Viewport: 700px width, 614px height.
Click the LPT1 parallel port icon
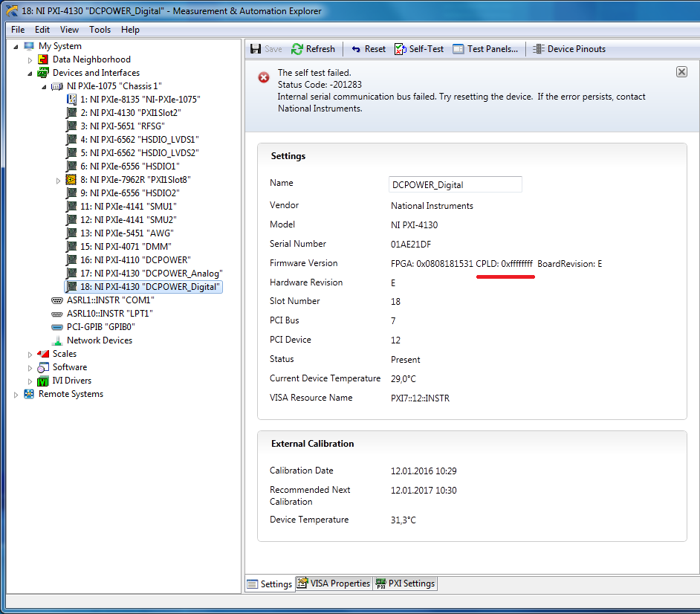pyautogui.click(x=57, y=314)
